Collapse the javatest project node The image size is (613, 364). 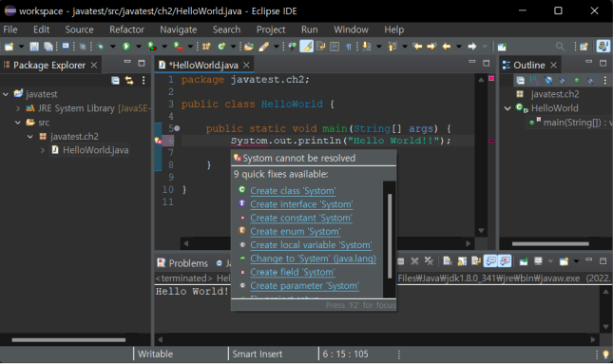pyautogui.click(x=6, y=94)
